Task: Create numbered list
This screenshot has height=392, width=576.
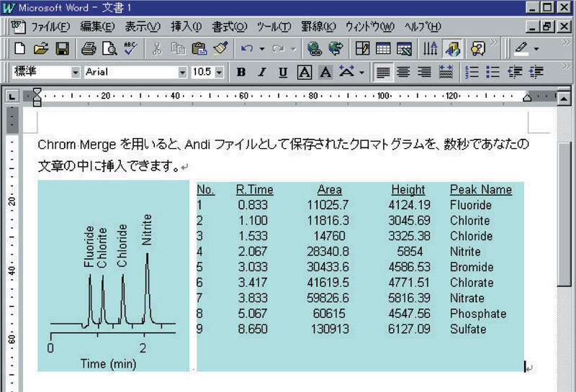Action: pyautogui.click(x=472, y=73)
